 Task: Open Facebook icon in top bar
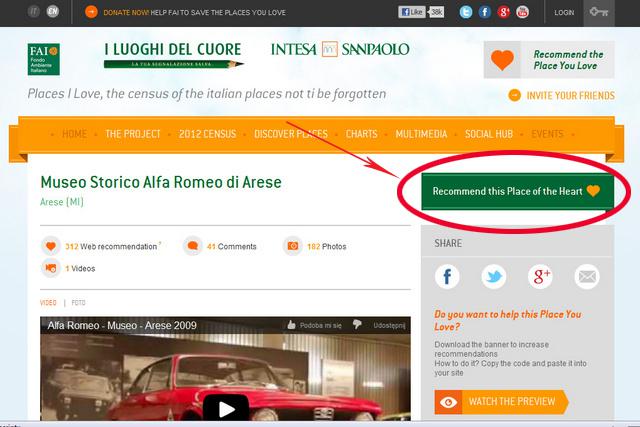point(484,12)
